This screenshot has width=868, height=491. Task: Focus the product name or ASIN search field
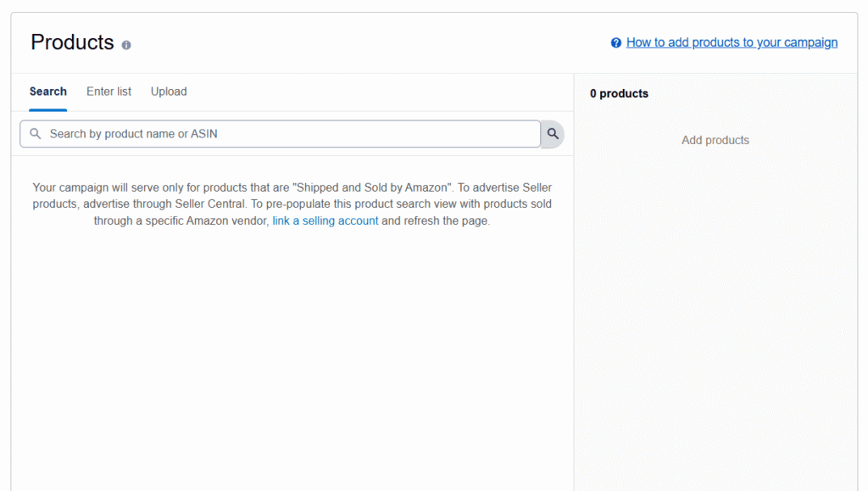point(280,134)
